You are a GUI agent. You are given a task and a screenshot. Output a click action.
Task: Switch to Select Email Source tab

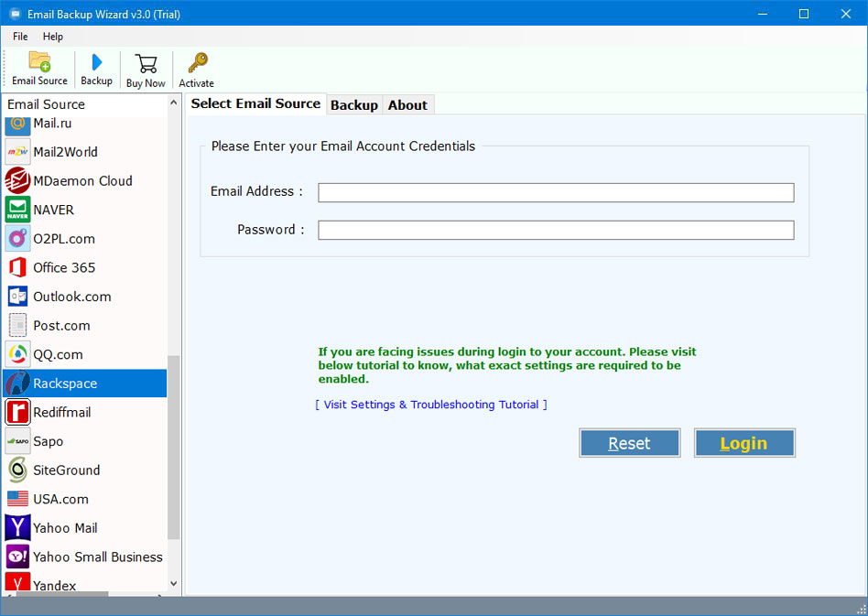pos(255,103)
